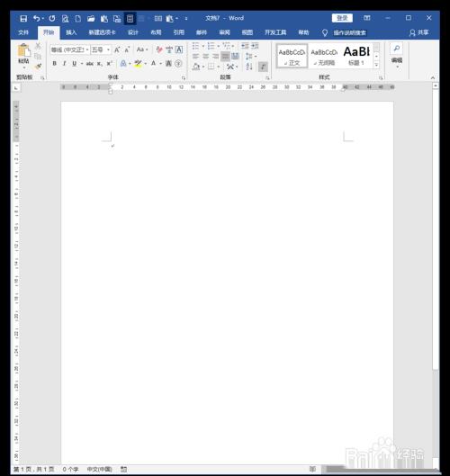Create a new blank document
This screenshot has height=476, width=450.
click(x=78, y=19)
